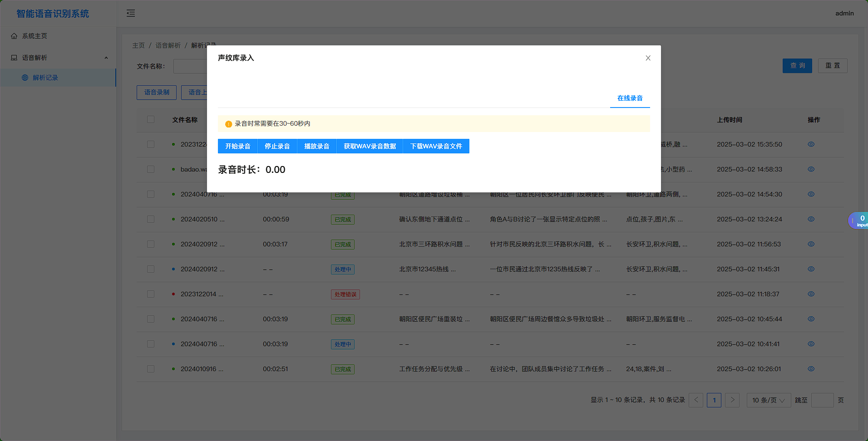
Task: Close the 声纹库录入 dialog
Action: coord(648,58)
